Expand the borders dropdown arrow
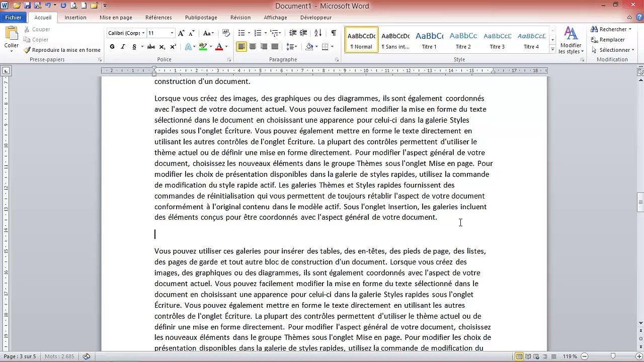The height and width of the screenshot is (362, 644). (x=332, y=47)
